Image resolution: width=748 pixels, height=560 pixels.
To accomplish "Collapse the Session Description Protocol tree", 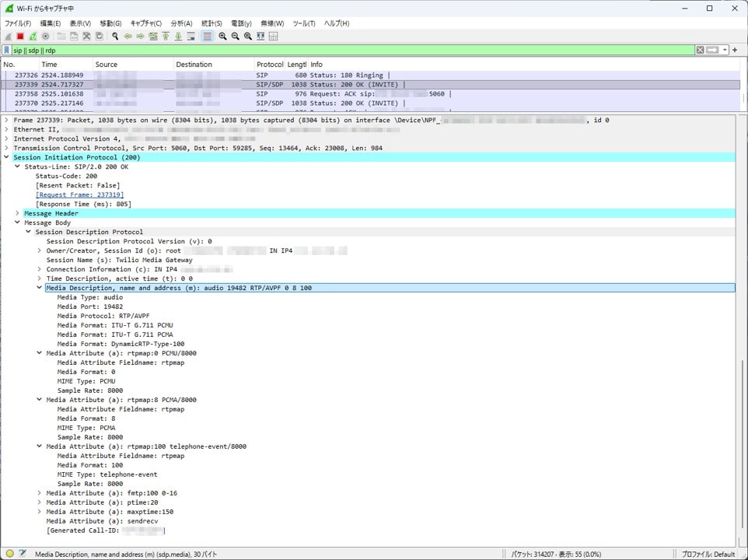I will pyautogui.click(x=28, y=232).
